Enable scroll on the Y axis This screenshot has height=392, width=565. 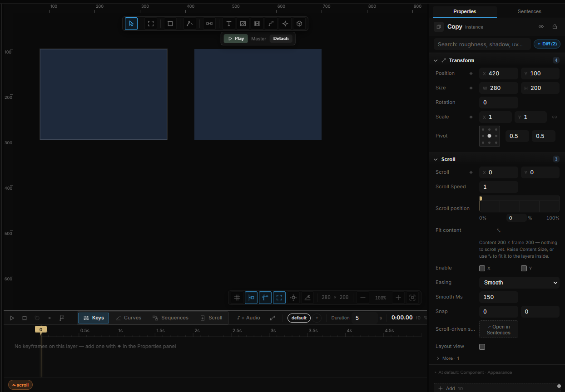click(524, 268)
